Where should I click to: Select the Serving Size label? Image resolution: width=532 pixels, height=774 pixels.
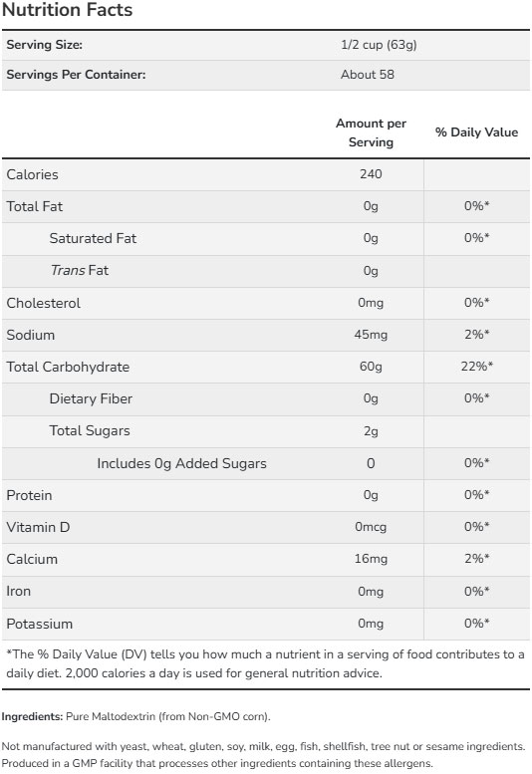tap(45, 45)
